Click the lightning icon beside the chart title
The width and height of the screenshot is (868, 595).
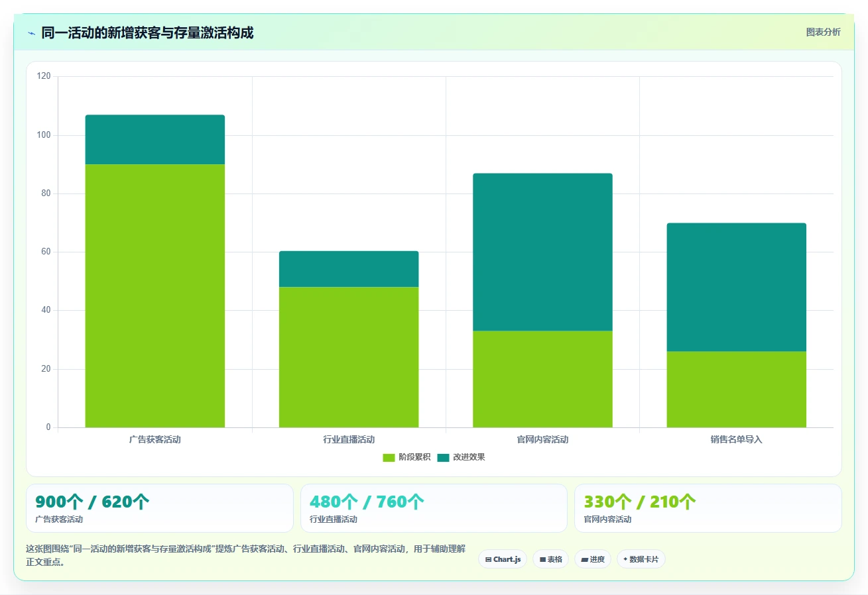coord(31,33)
